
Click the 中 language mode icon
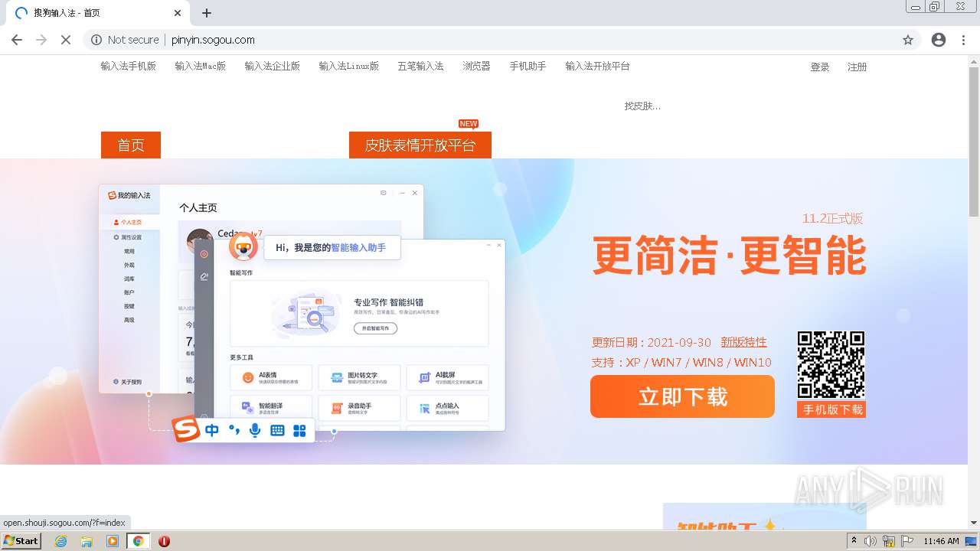pos(212,431)
